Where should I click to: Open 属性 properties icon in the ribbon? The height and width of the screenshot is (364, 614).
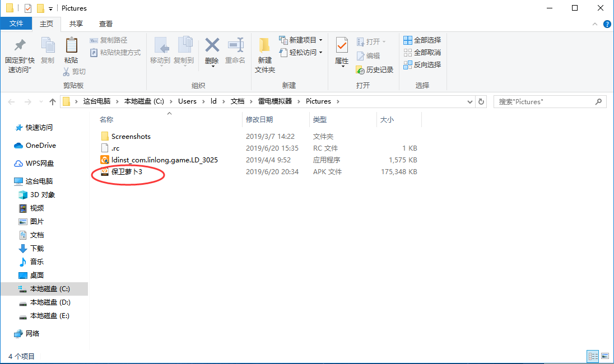(342, 45)
